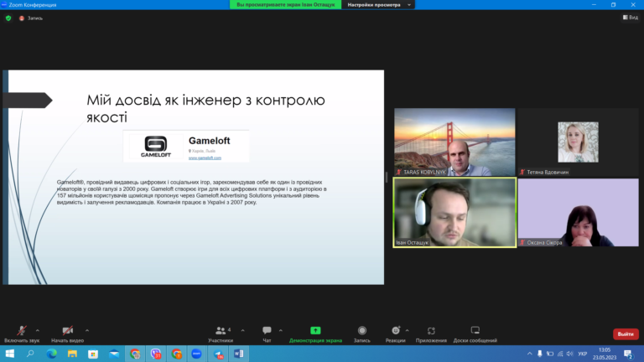Click green Демонстрация экрана share icon
The width and height of the screenshot is (644, 362).
[315, 331]
